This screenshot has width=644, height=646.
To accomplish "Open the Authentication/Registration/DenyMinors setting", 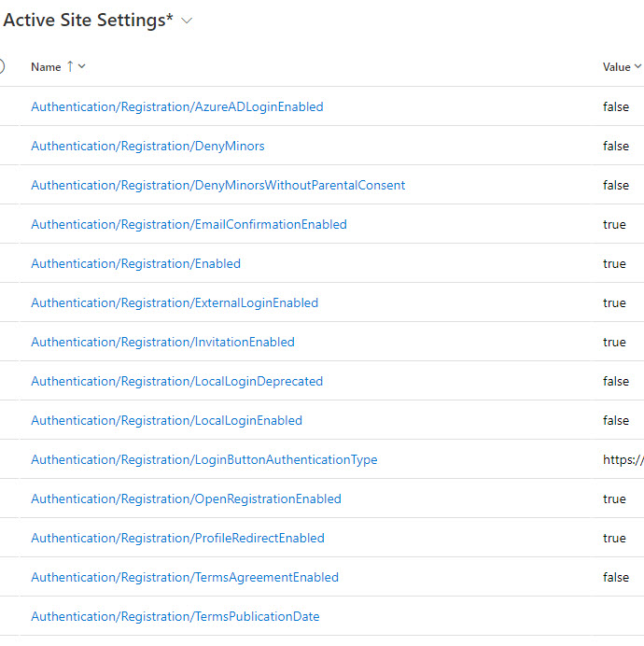I will (147, 146).
